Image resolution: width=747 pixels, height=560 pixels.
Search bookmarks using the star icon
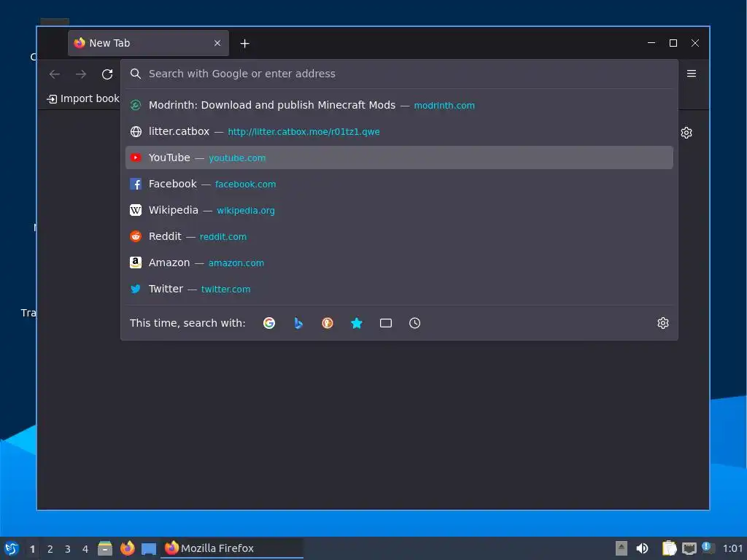356,323
